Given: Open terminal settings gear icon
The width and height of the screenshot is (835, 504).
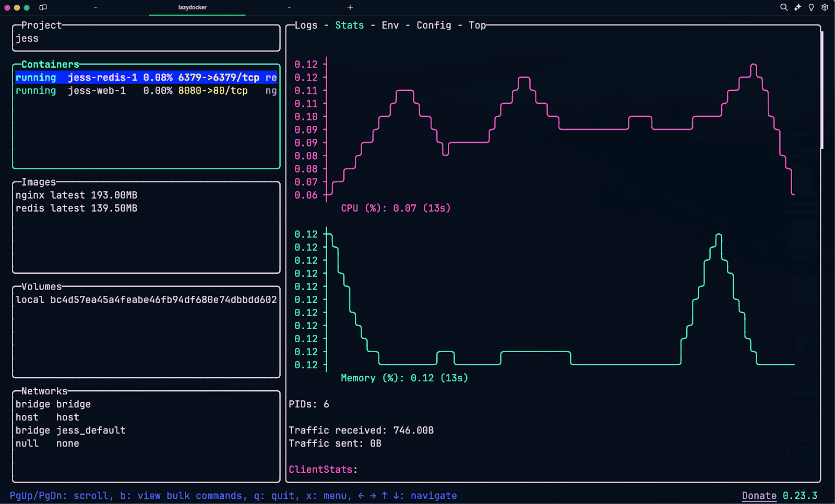Looking at the screenshot, I should click(825, 7).
